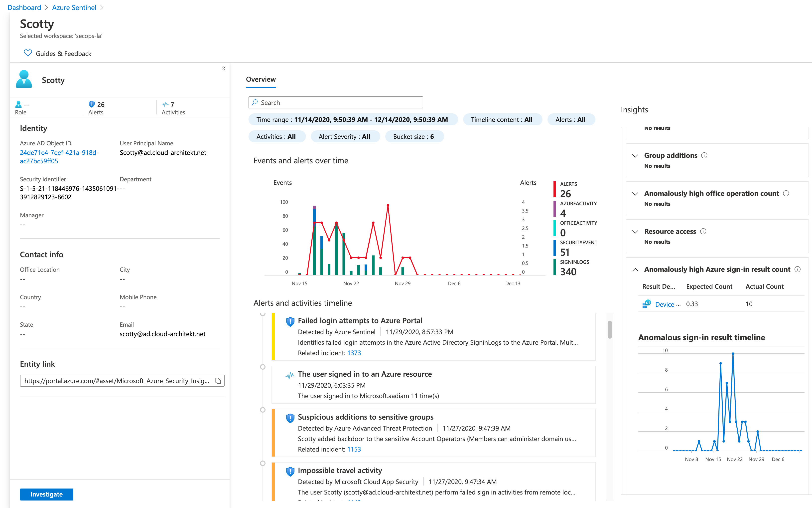This screenshot has width=812, height=508.
Task: Click shield icon on Failed login attempts alert
Action: pos(290,321)
